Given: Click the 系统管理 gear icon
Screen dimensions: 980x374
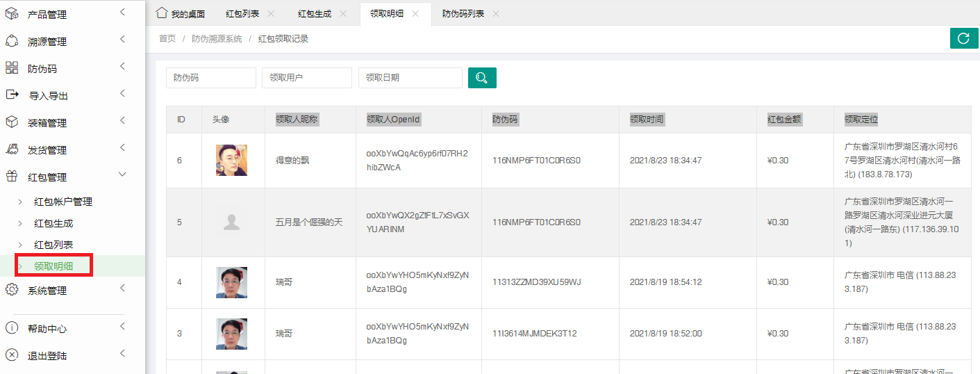Looking at the screenshot, I should (12, 290).
